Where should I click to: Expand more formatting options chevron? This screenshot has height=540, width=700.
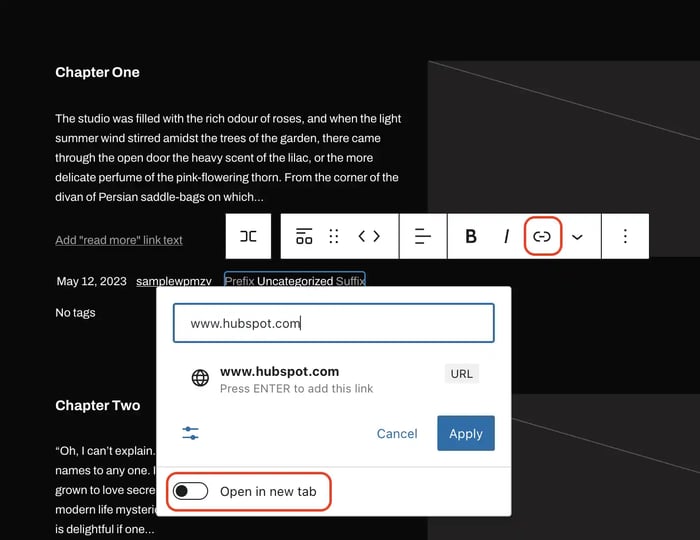(577, 237)
